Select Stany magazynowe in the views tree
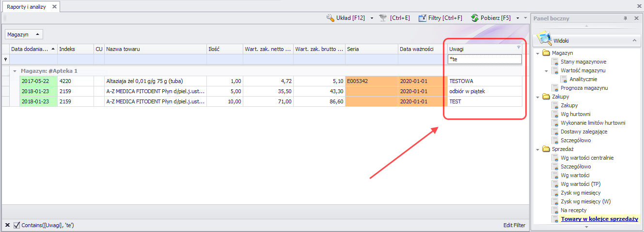 pyautogui.click(x=583, y=62)
